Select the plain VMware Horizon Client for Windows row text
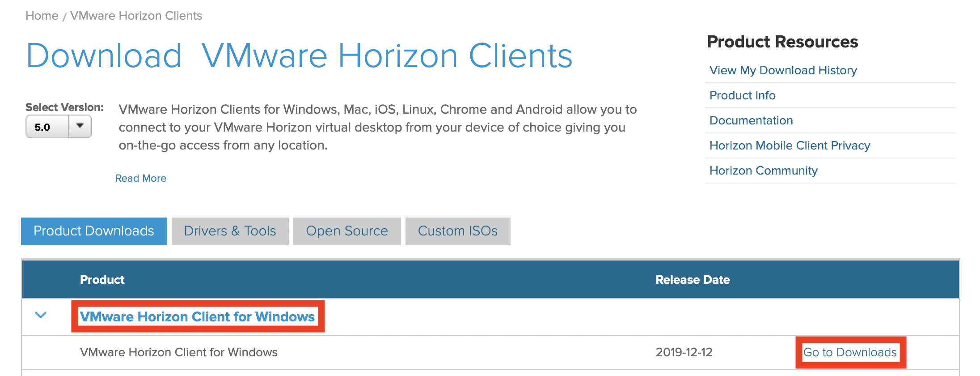Screen dimensions: 980x376 coord(179,352)
